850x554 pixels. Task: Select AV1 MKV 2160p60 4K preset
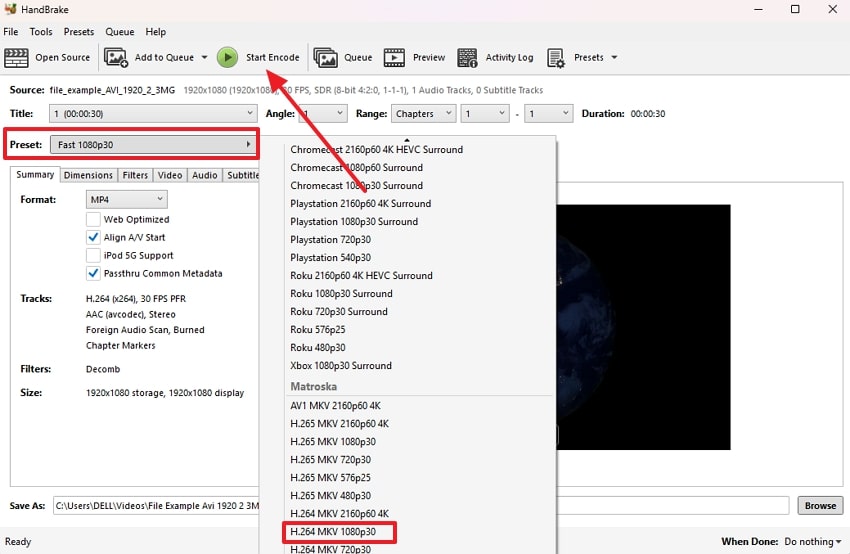pos(335,405)
